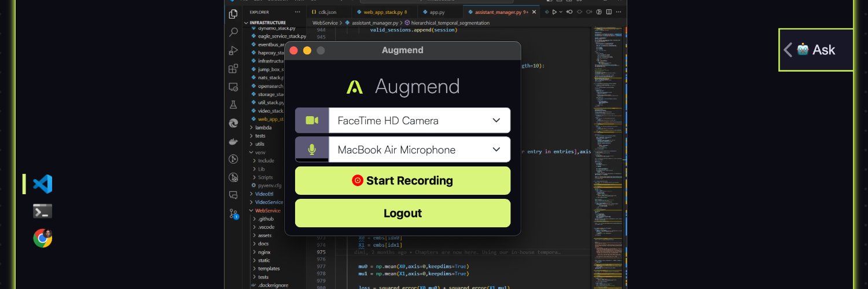Open Run and Debug view in activity bar
This screenshot has width=868, height=289.
tap(233, 50)
